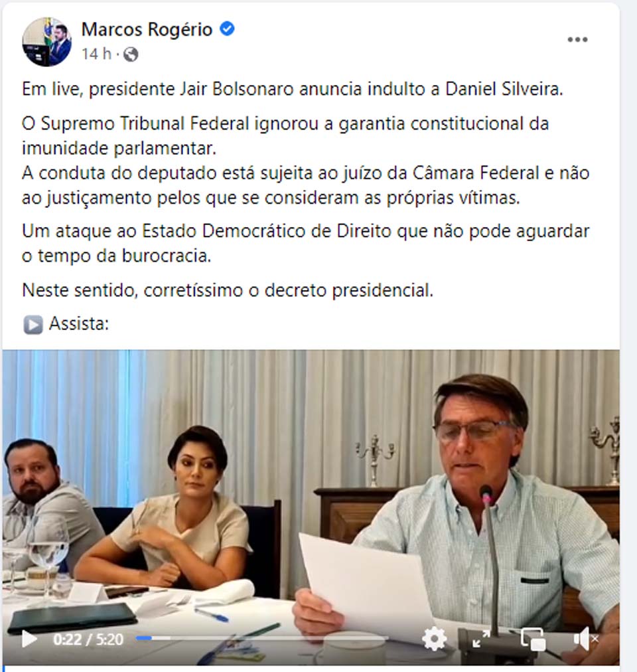Image resolution: width=637 pixels, height=672 pixels.
Task: Open Marcos Rogério profile picture
Action: tap(46, 42)
